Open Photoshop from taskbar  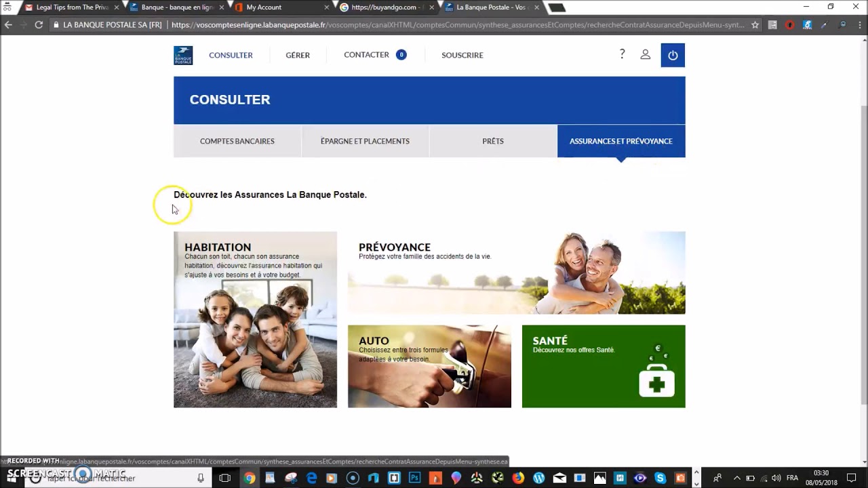[414, 478]
